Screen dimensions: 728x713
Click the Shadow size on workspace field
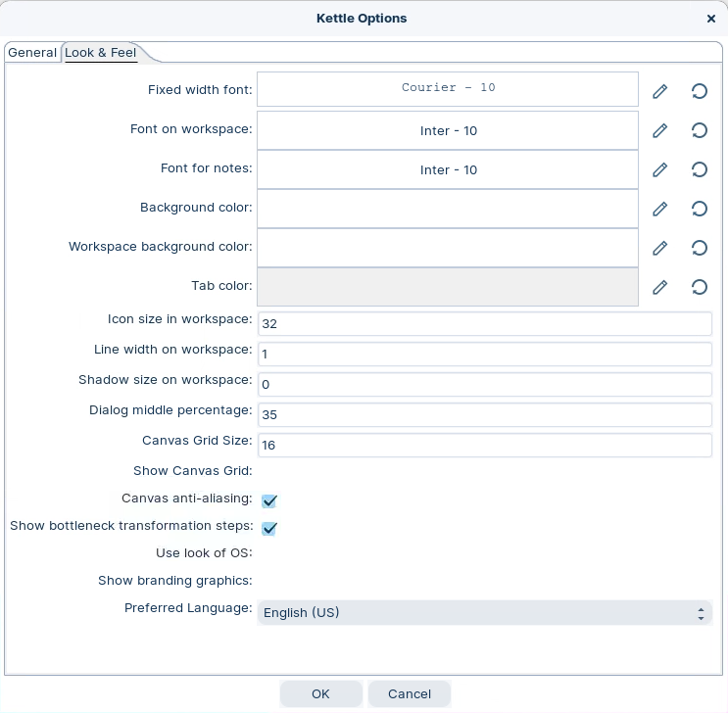tap(484, 384)
